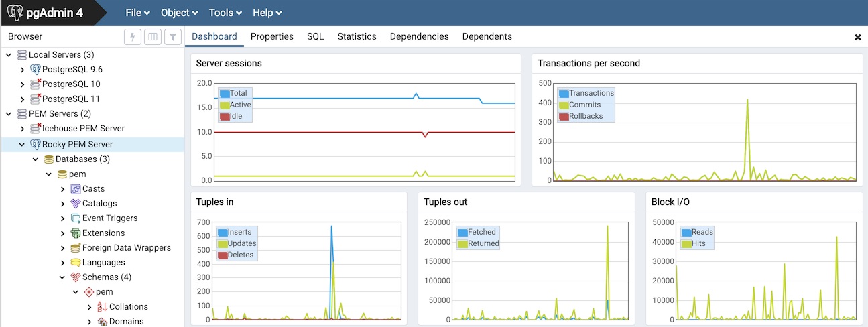
Task: Click the Block I/O chart title
Action: click(x=671, y=202)
